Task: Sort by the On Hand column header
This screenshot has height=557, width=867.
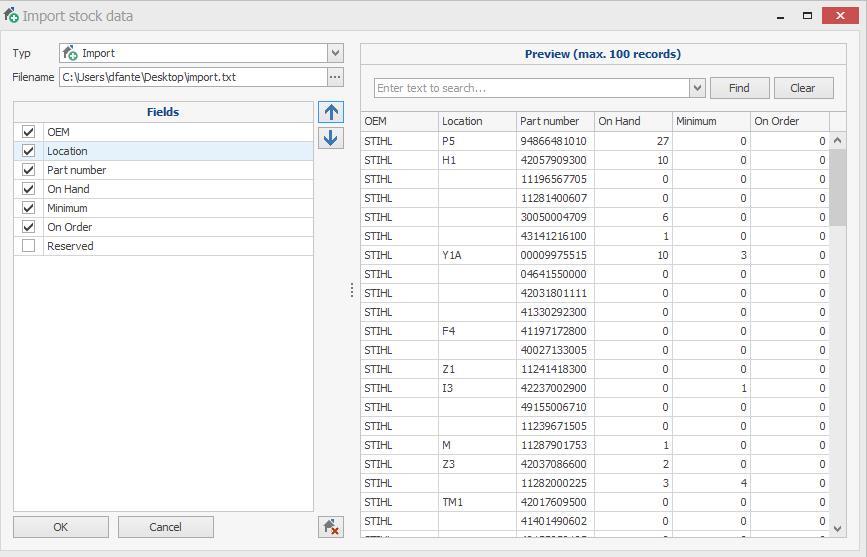Action: 634,121
